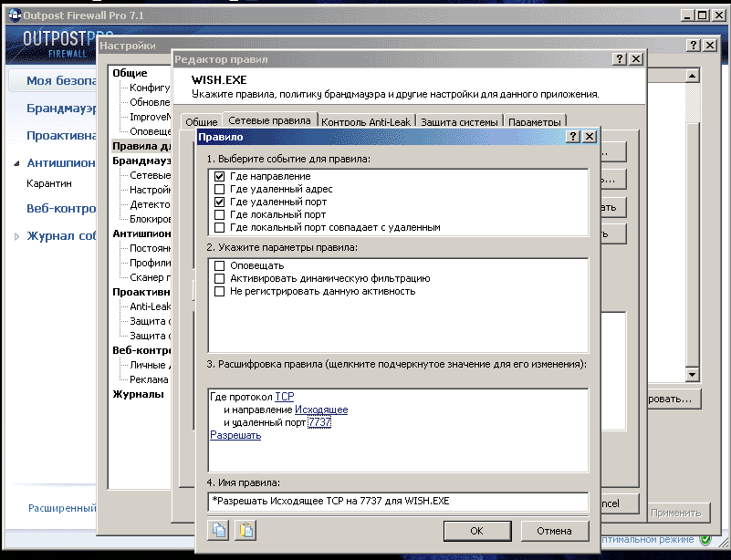Uncheck Где удаленный порт checkbox

point(219,202)
